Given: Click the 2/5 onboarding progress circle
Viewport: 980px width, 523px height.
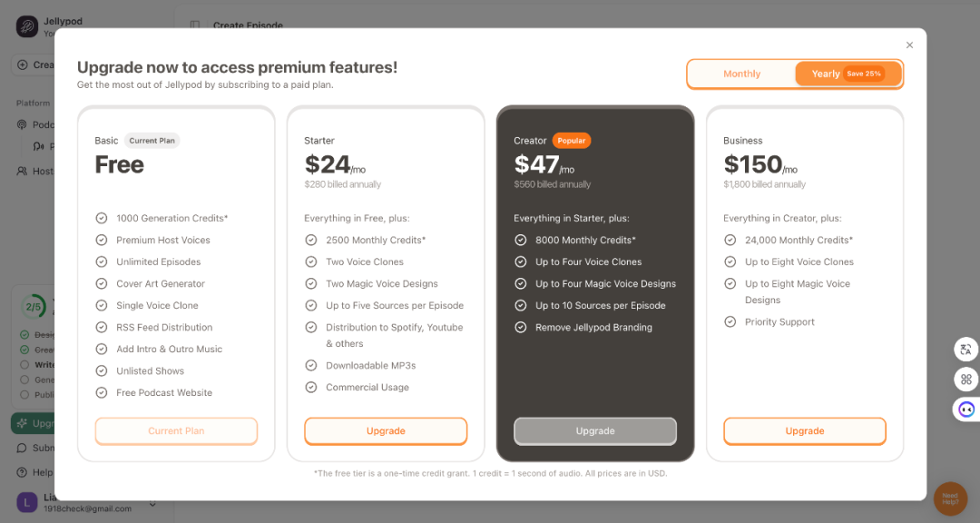Looking at the screenshot, I should (34, 307).
